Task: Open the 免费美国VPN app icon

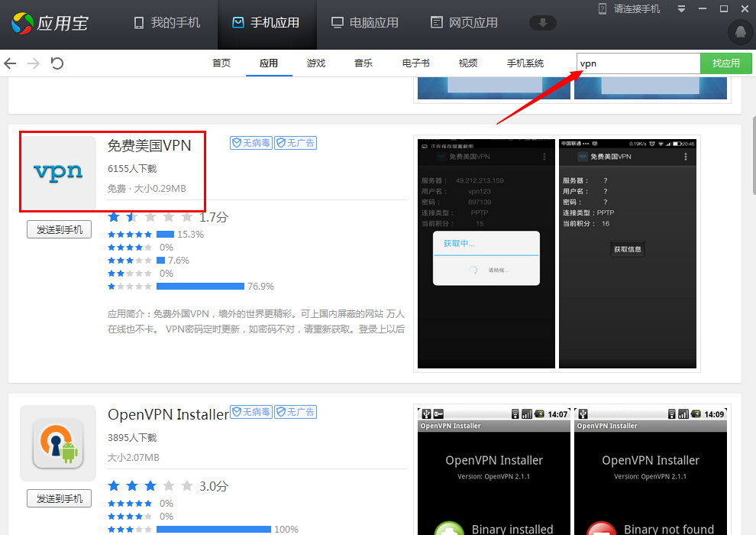Action: pyautogui.click(x=58, y=173)
